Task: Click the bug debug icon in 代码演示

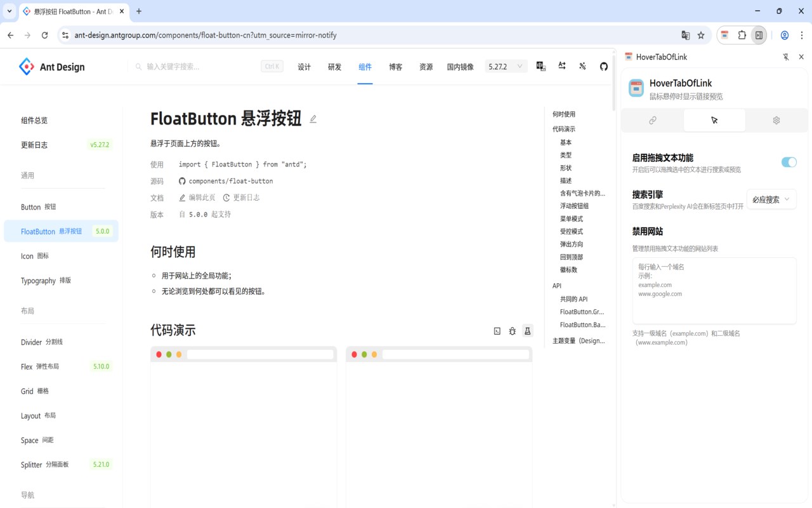Action: (513, 331)
